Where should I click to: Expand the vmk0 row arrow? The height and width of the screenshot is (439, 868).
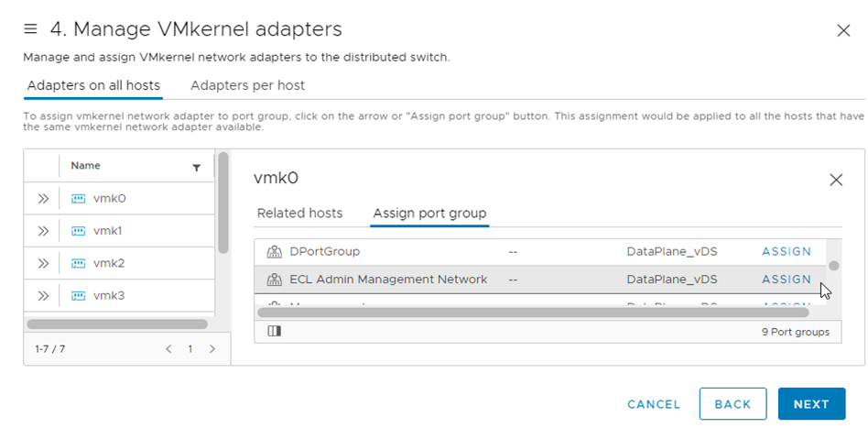pos(43,199)
